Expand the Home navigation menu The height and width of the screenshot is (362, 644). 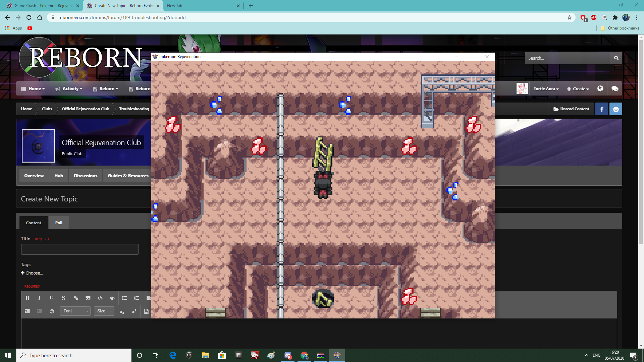click(x=33, y=88)
